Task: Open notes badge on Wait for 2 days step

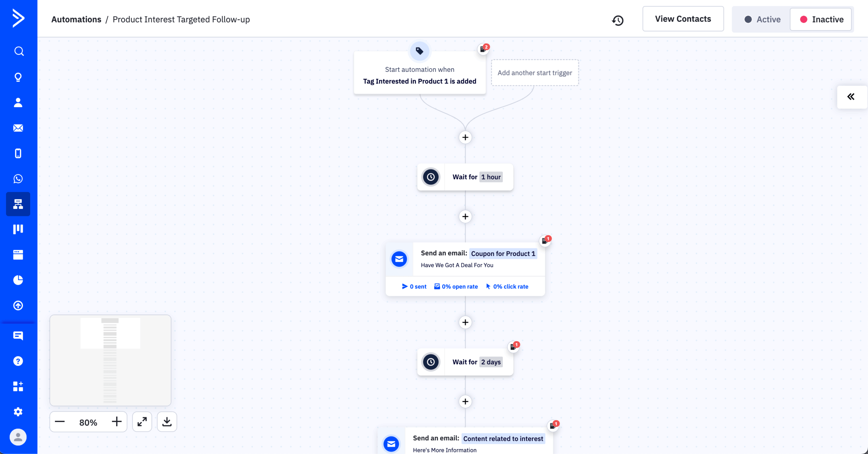Action: (514, 347)
